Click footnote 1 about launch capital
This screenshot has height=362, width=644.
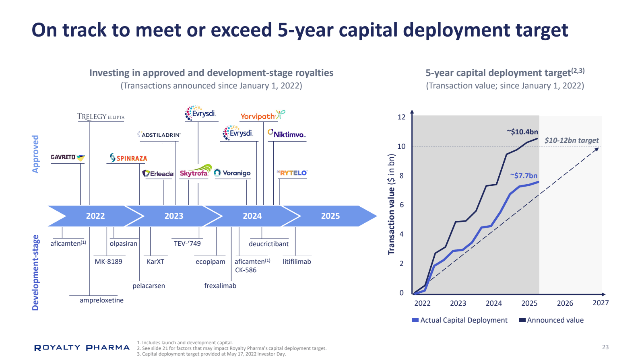point(185,343)
